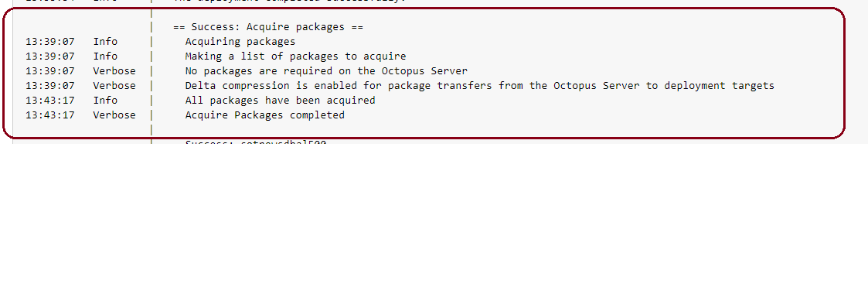This screenshot has width=868, height=284.
Task: Click 'Verbose' label on the 'No packages are required' line
Action: tap(114, 71)
